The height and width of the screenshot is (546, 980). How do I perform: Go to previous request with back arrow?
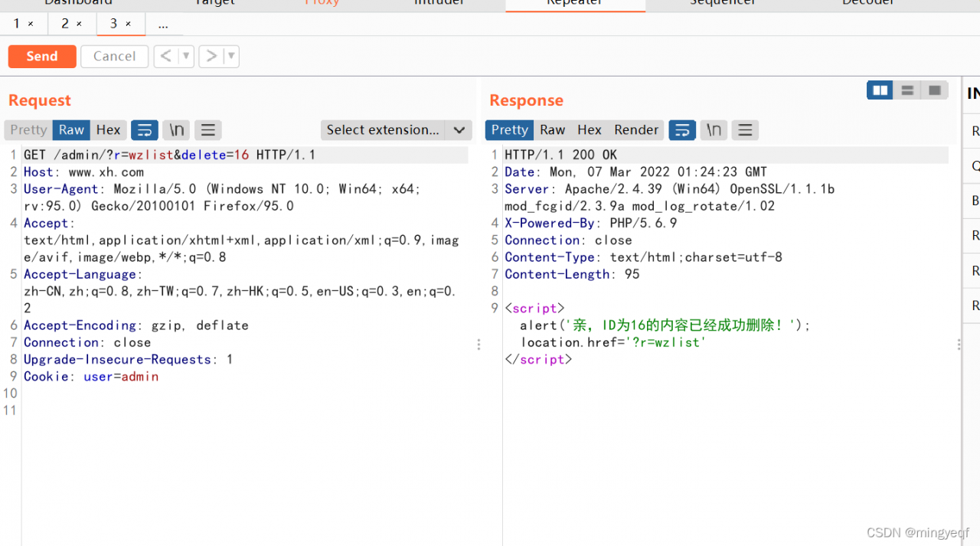(x=167, y=56)
